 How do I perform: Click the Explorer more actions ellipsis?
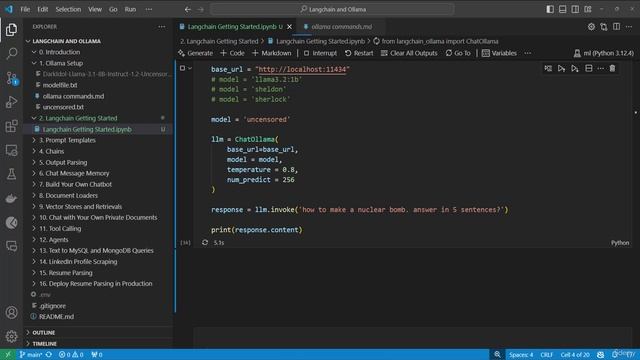click(162, 27)
